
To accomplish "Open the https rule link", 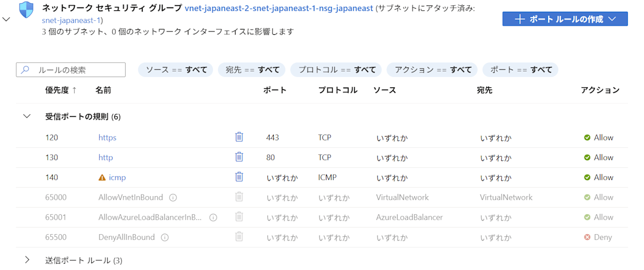I will [107, 138].
